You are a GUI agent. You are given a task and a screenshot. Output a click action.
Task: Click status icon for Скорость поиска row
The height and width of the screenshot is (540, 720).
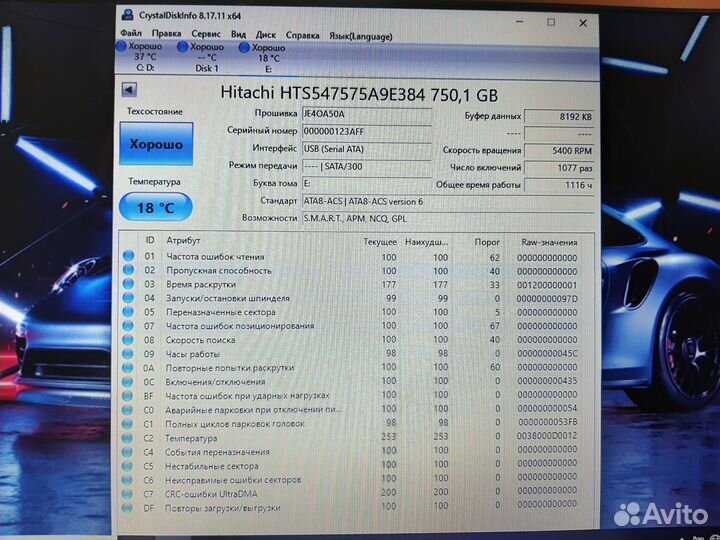[128, 340]
